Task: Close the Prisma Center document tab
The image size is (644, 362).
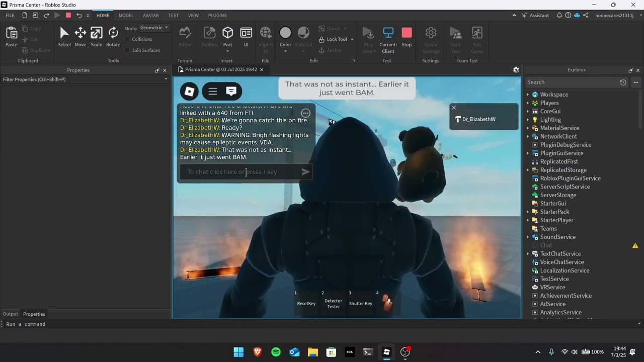Action: (262, 70)
